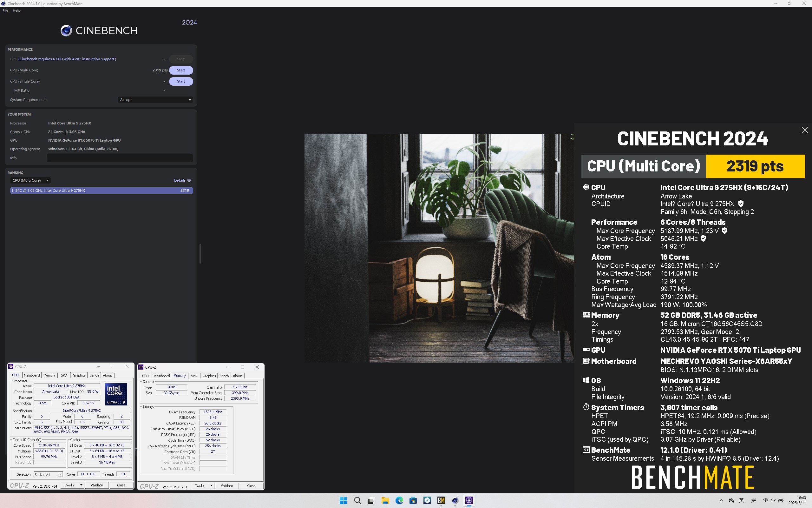Image resolution: width=812 pixels, height=508 pixels.
Task: Start the CPU (Single Core) benchmark
Action: click(181, 81)
